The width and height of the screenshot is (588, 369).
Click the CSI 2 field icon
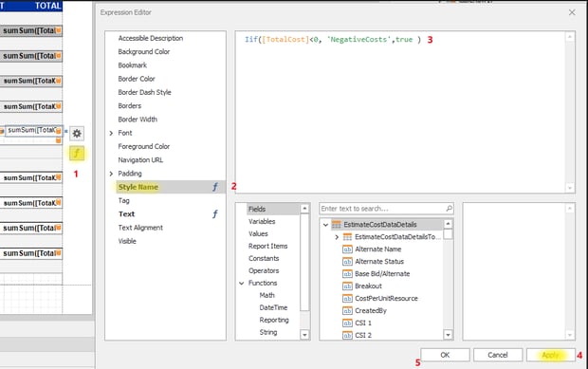[x=347, y=335]
